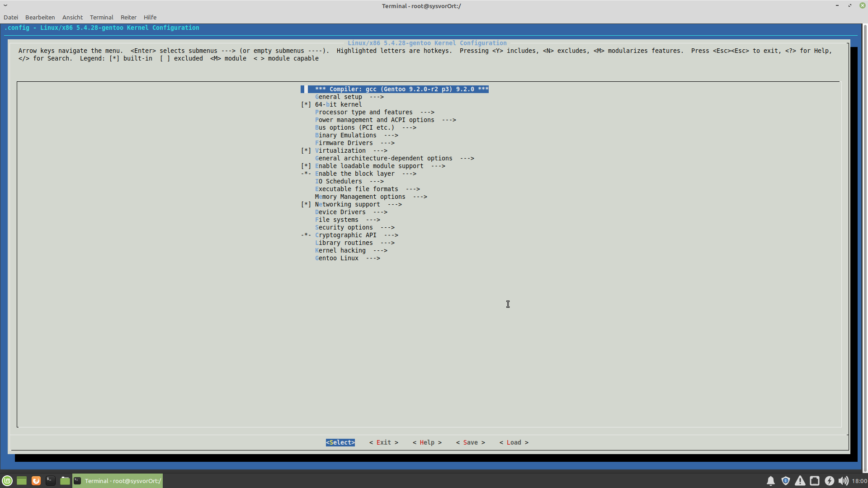Toggle the Virtualization checkbox
This screenshot has width=868, height=488.
(x=306, y=150)
